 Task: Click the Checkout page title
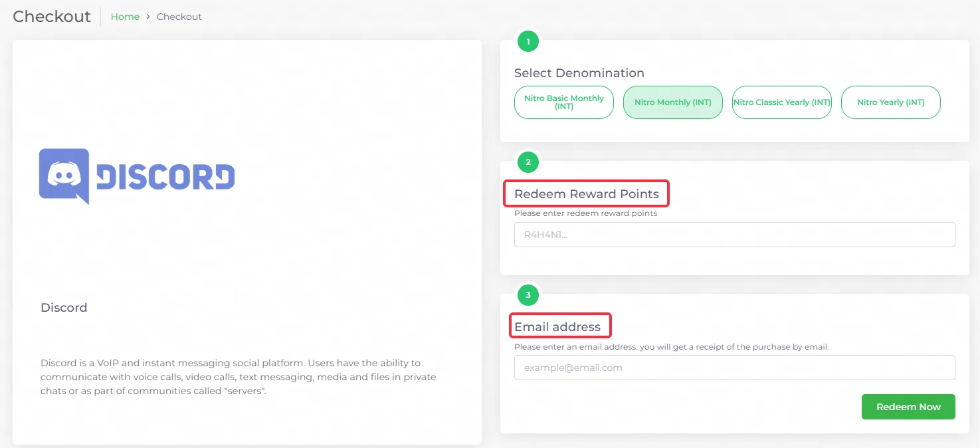click(x=52, y=17)
